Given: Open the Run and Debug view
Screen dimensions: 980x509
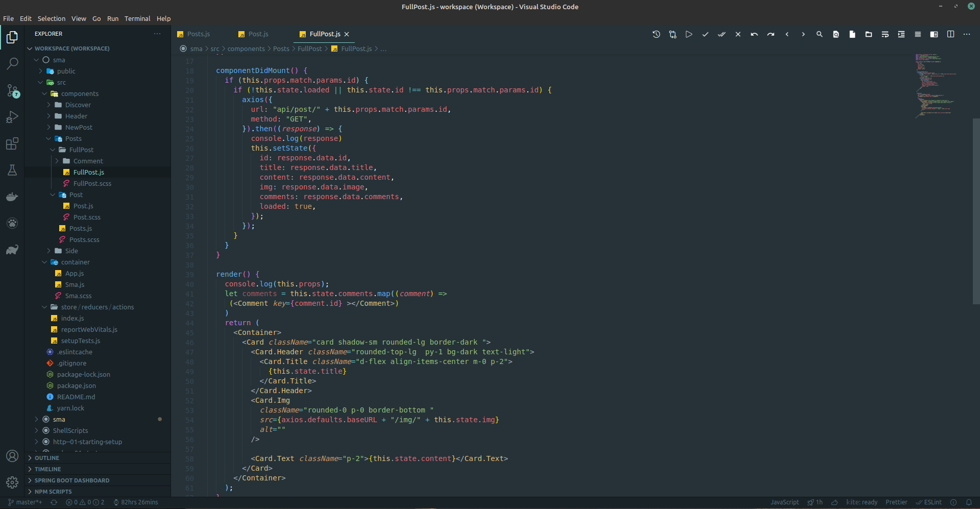Looking at the screenshot, I should point(12,117).
